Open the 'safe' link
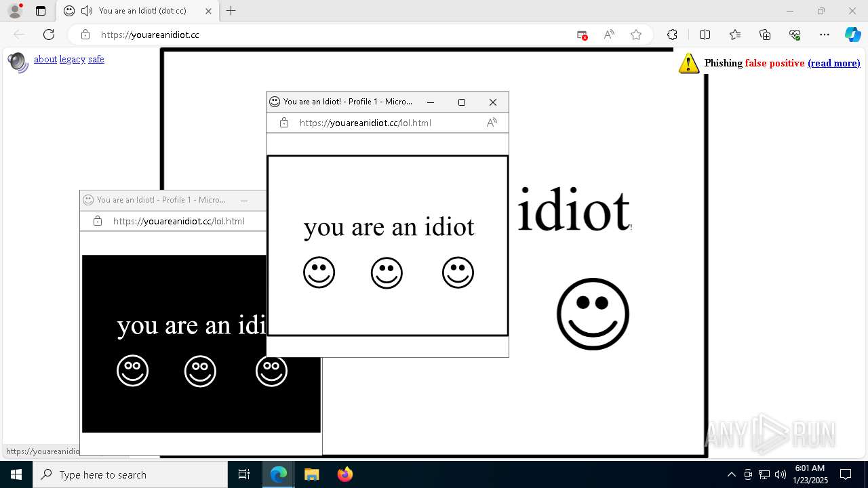Image resolution: width=868 pixels, height=488 pixels. coord(96,59)
